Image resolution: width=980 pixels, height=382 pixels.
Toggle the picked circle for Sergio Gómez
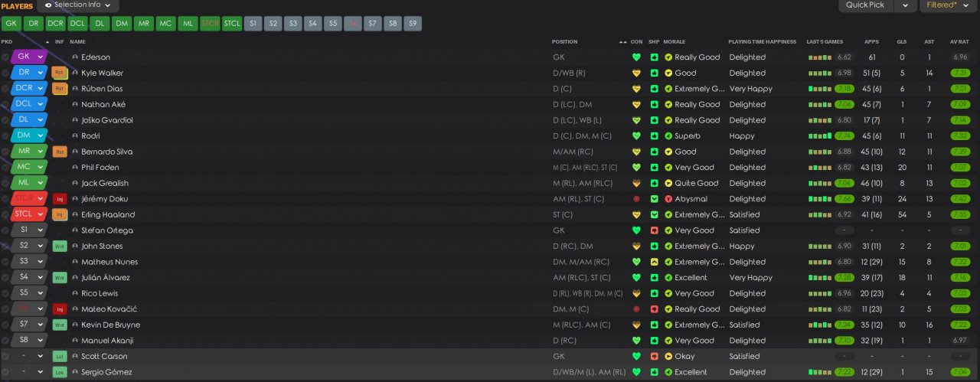(x=5, y=372)
